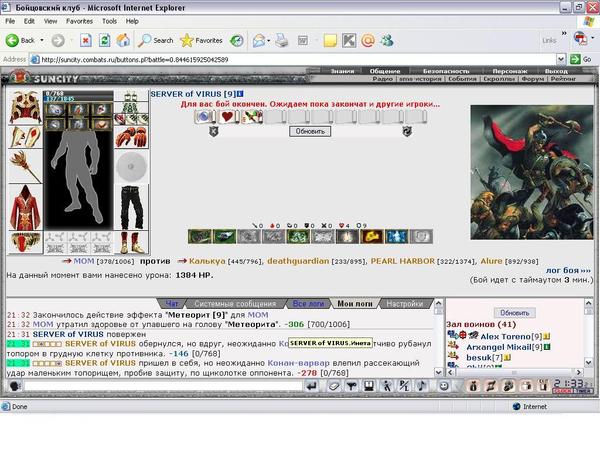
Task: Click the music note sound icon
Action: click(x=422, y=386)
